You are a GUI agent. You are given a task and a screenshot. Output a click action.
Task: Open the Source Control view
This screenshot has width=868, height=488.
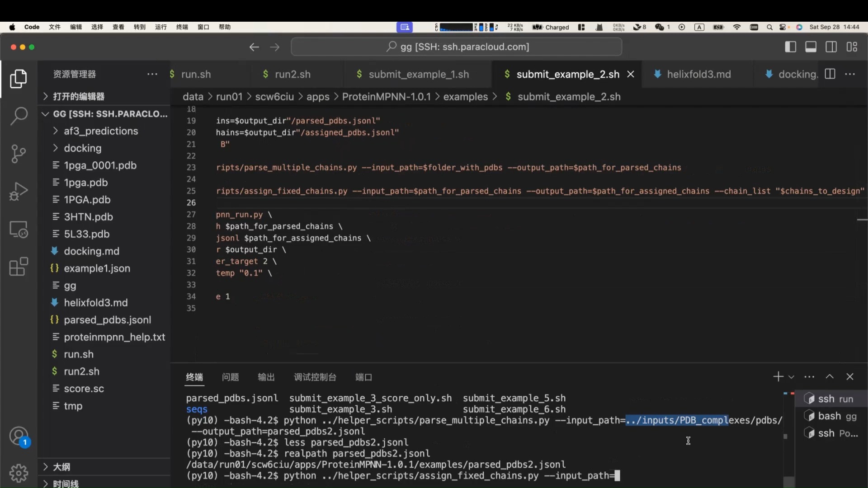click(x=19, y=154)
